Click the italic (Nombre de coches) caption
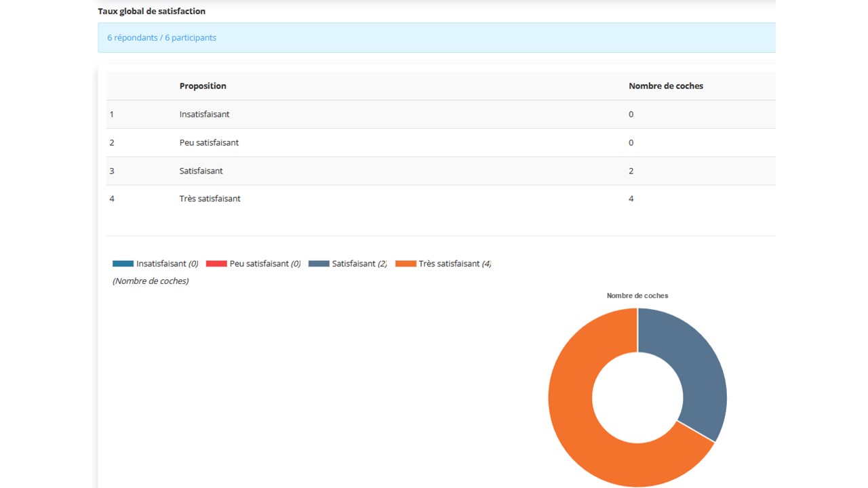The image size is (868, 488). [x=151, y=281]
